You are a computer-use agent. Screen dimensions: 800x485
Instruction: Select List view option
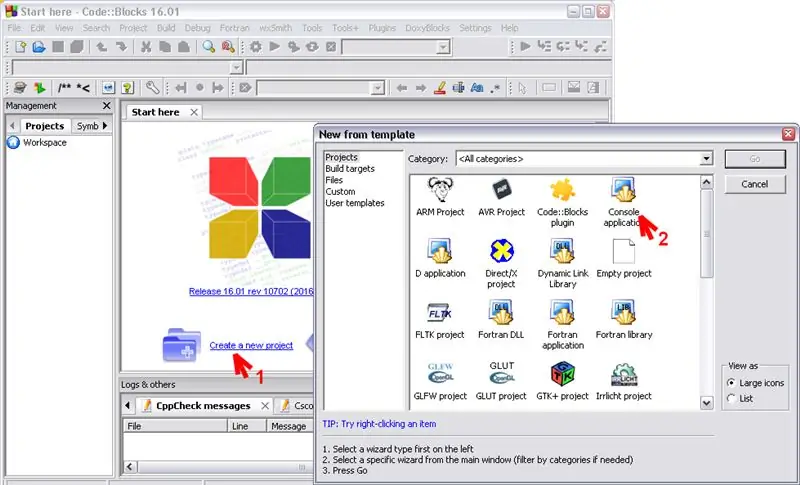click(731, 398)
